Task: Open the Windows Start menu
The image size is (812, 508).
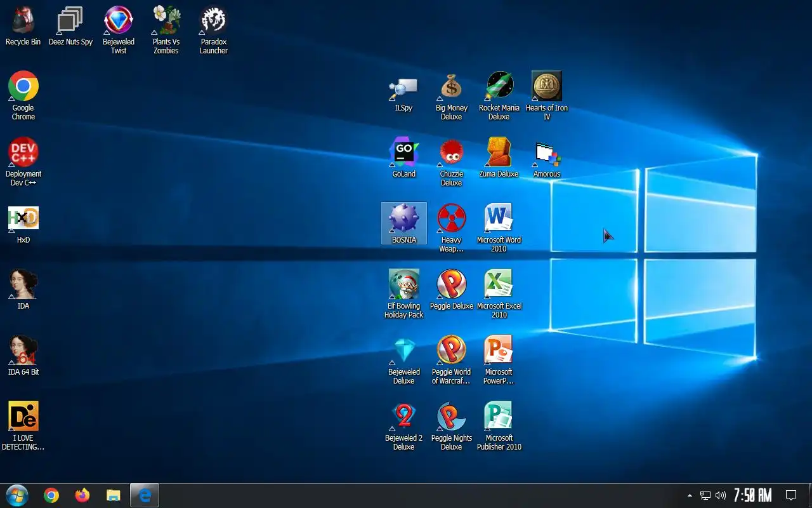Action: [x=17, y=495]
